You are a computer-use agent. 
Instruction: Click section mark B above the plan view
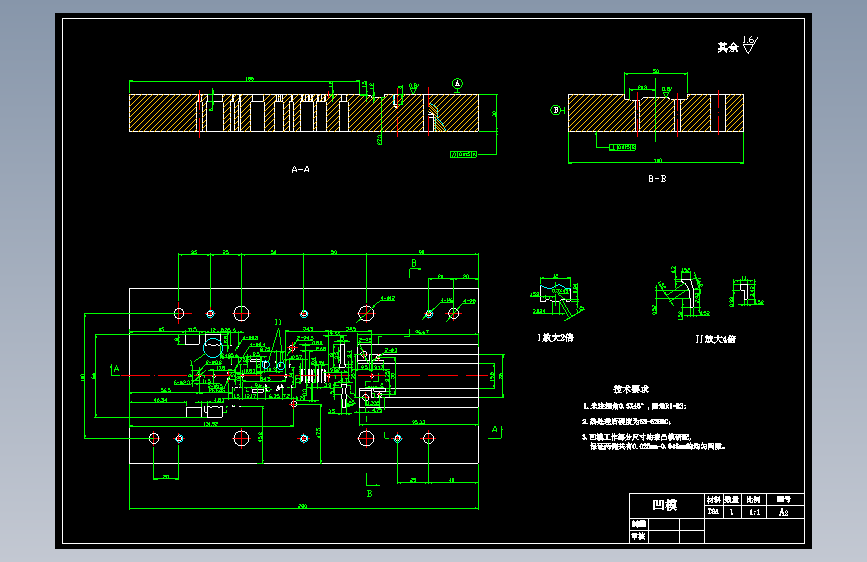414,263
